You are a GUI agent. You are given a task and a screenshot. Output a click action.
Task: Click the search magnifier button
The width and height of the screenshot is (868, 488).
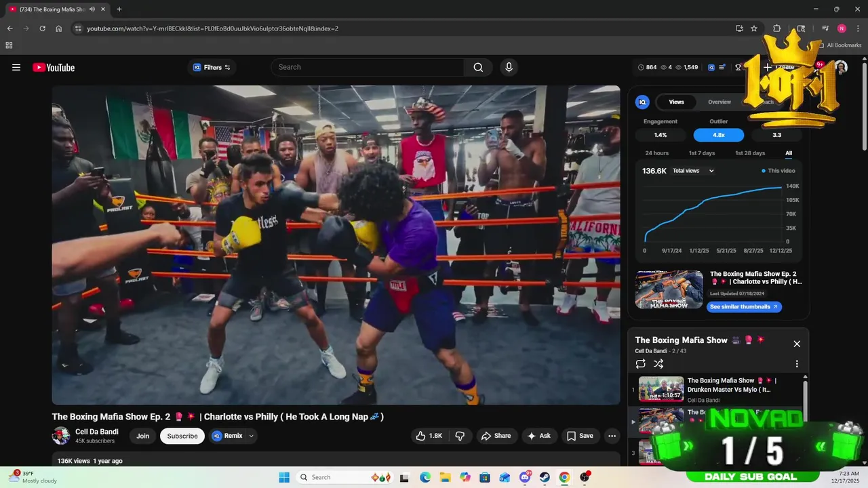tap(478, 67)
